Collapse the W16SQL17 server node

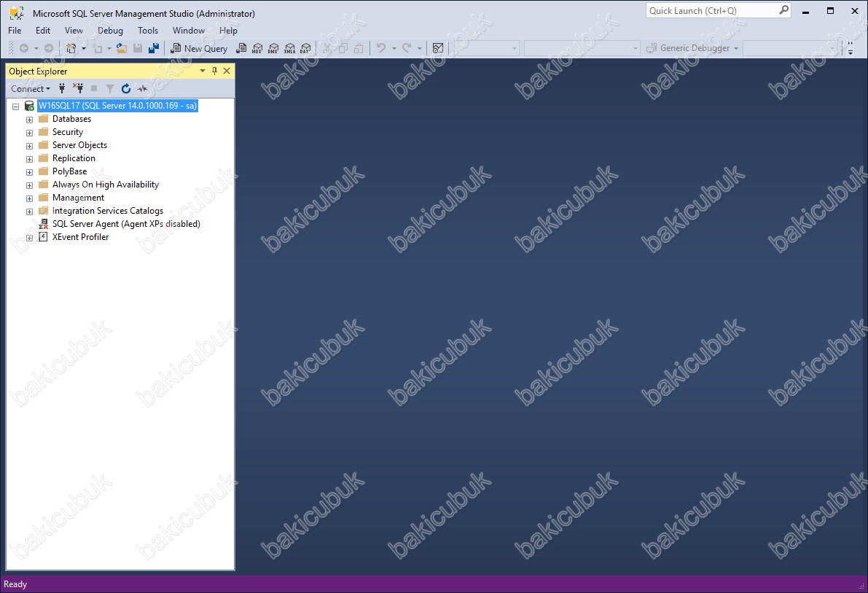coord(15,106)
